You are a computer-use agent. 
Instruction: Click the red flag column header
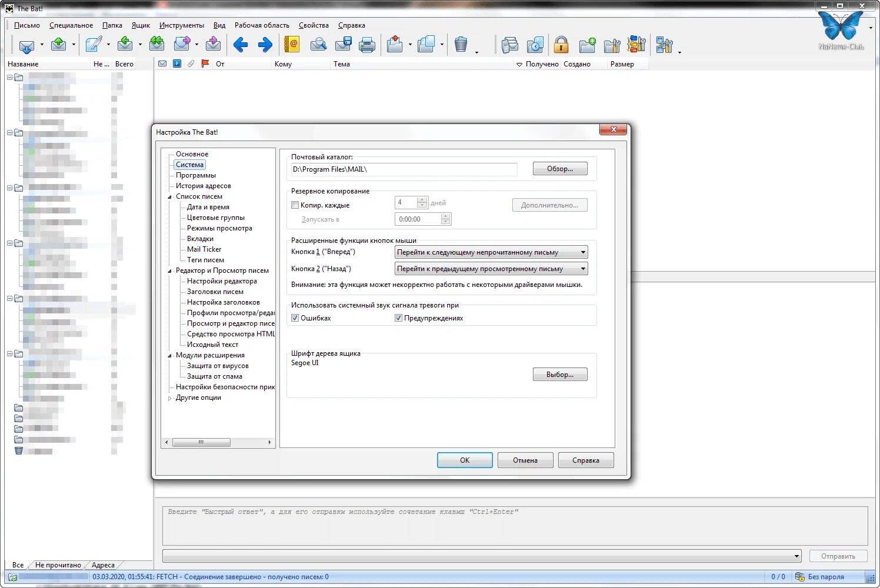(205, 64)
